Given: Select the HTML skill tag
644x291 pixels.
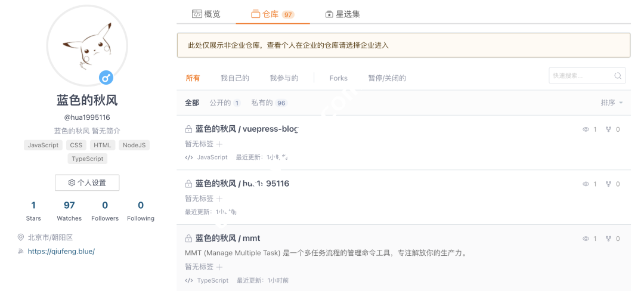Looking at the screenshot, I should click(x=103, y=145).
